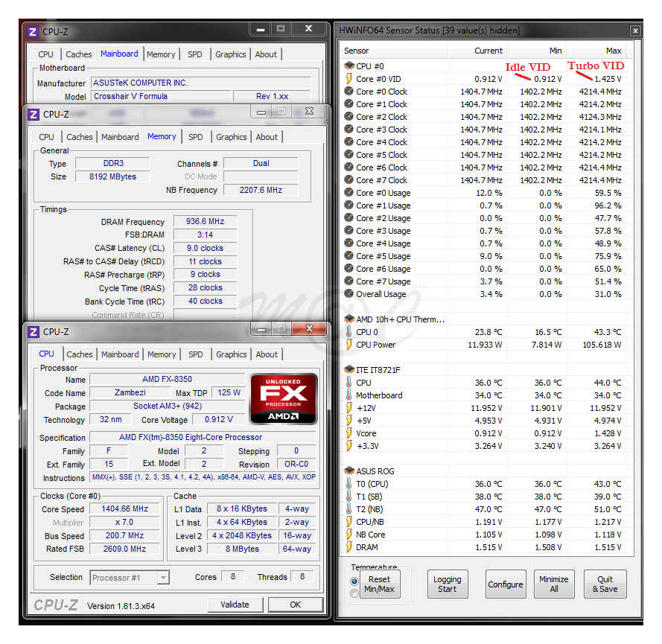Click the CPU-Z icon in the Mainboard window title bar
Viewport: 662px width, 644px height.
(32, 31)
